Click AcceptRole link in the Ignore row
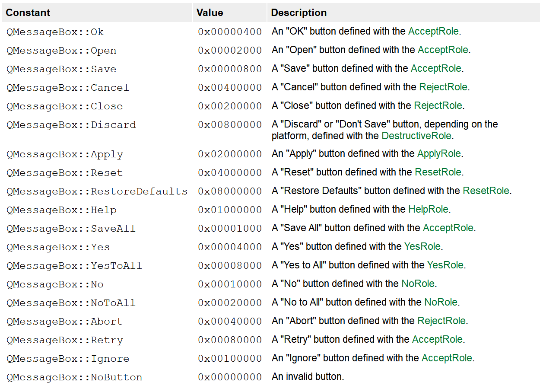 point(447,358)
